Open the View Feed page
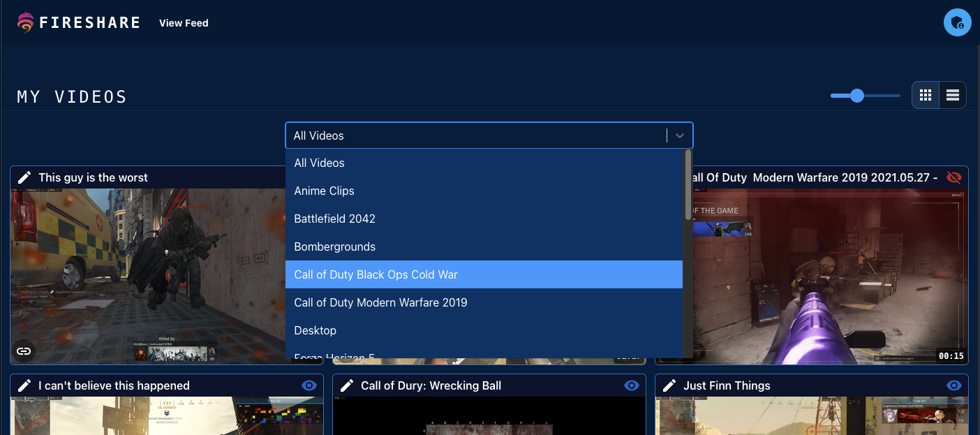This screenshot has height=435, width=980. [x=184, y=23]
